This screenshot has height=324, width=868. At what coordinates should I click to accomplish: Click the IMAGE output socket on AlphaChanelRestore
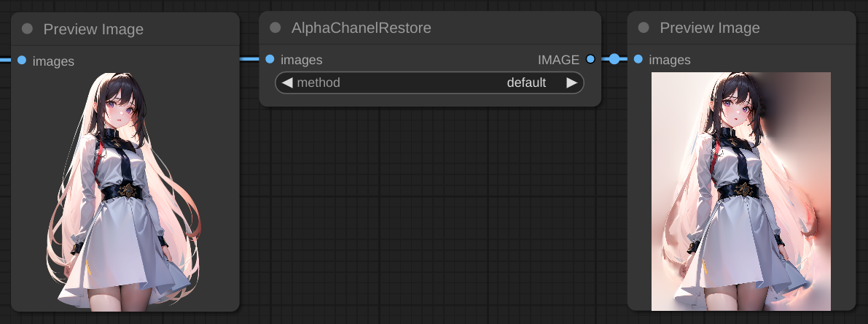click(590, 59)
